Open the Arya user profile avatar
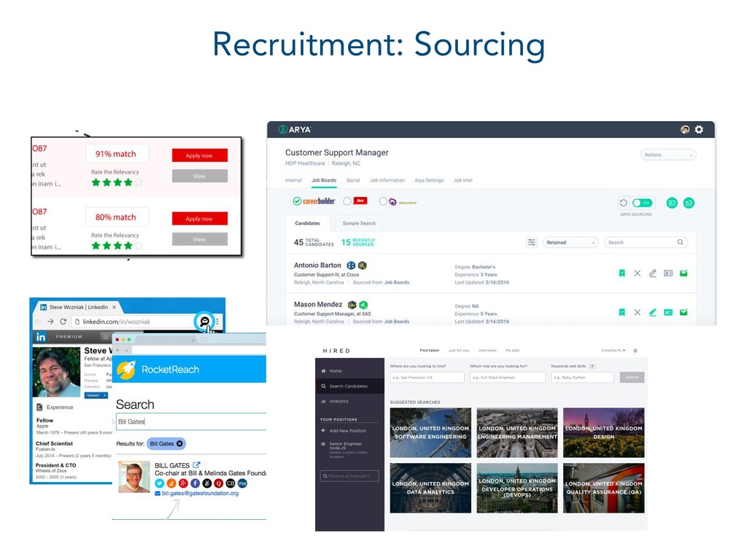The height and width of the screenshot is (560, 747). point(685,130)
